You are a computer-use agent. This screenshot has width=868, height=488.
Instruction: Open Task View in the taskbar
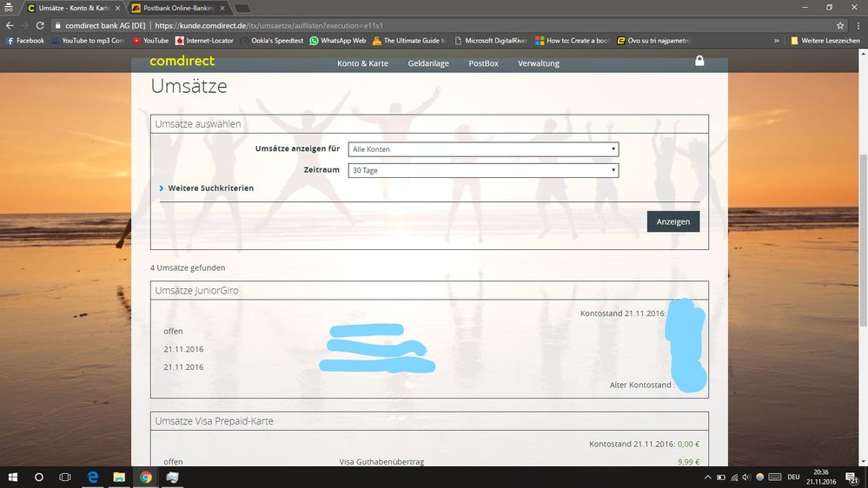tap(65, 477)
